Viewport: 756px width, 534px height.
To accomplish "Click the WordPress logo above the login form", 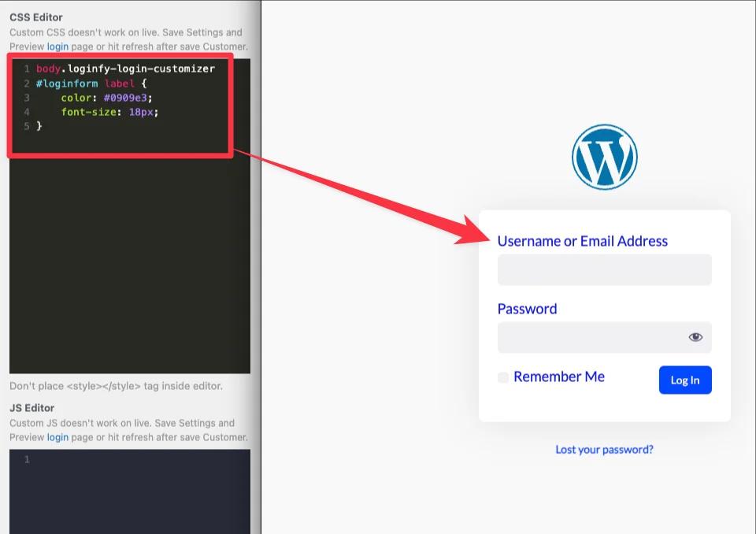I will (605, 158).
